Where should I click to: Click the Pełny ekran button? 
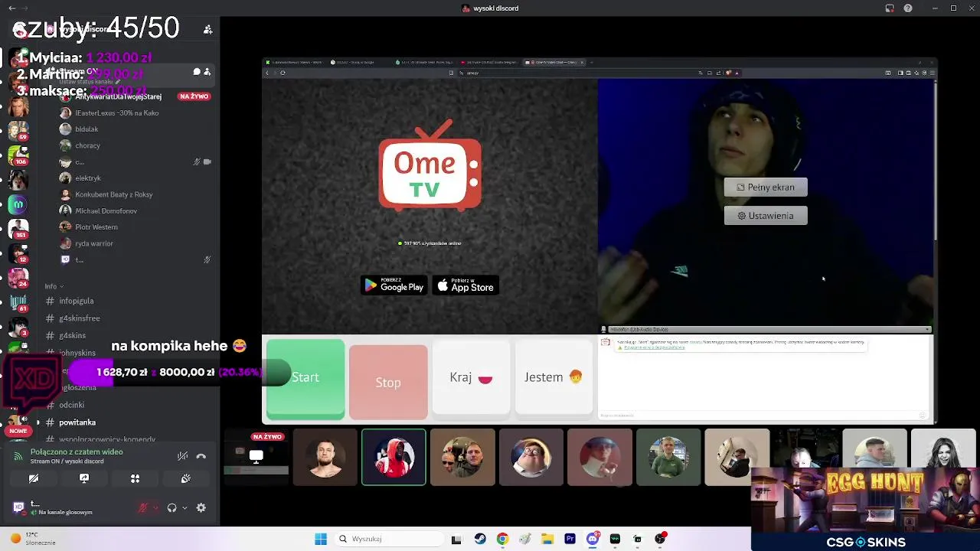[x=766, y=187]
